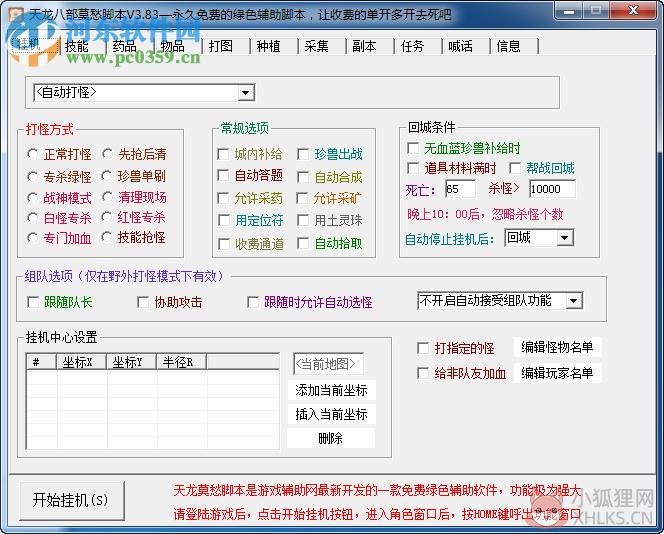Click the 坐标Y column header
This screenshot has height=534, width=664.
point(131,362)
